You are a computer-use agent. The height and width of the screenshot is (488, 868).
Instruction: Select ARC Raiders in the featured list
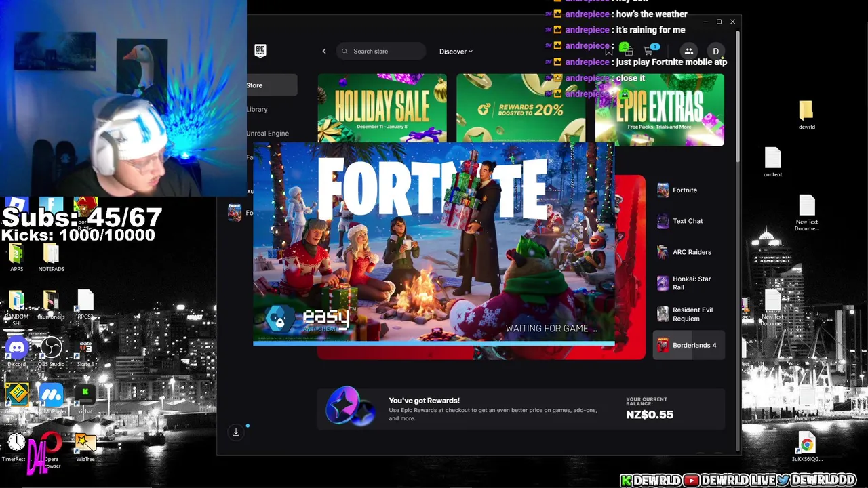click(x=688, y=252)
